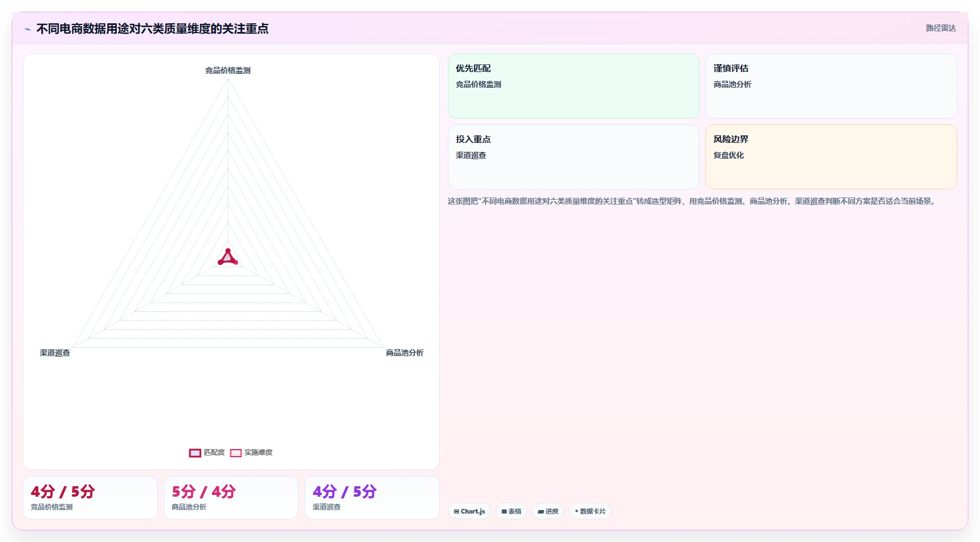Open the 5分 / 4分 商品池分析 score card
980x542 pixels.
231,497
